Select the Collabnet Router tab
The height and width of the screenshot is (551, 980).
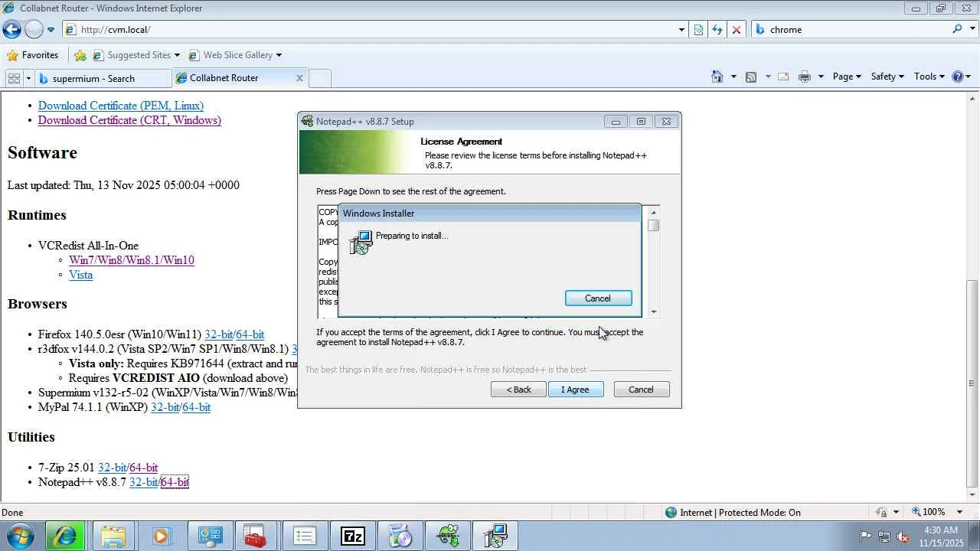(x=234, y=78)
